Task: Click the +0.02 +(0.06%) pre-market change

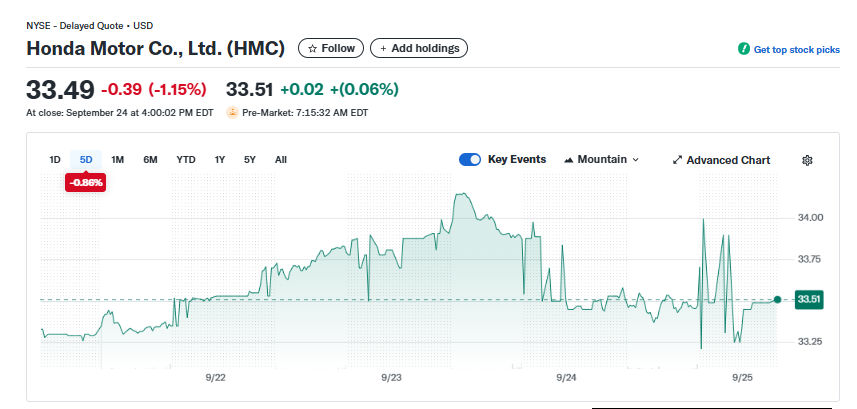Action: point(339,89)
